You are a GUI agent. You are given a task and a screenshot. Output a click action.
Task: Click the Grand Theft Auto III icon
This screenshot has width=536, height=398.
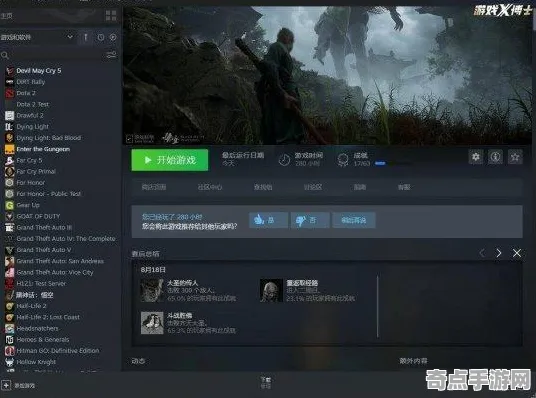click(10, 228)
